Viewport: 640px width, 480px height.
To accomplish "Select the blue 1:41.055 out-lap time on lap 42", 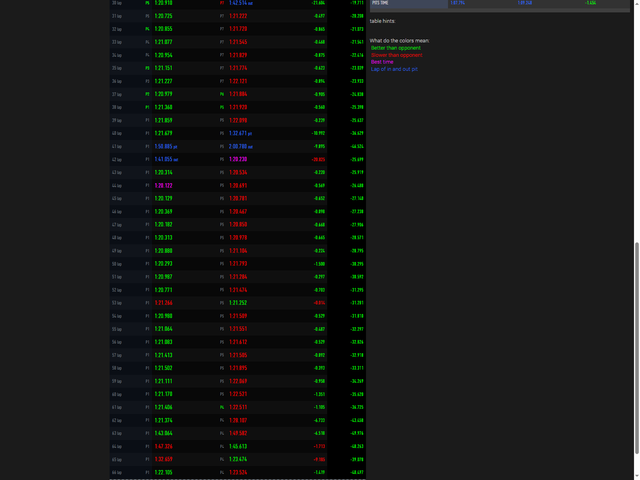I will [166, 159].
